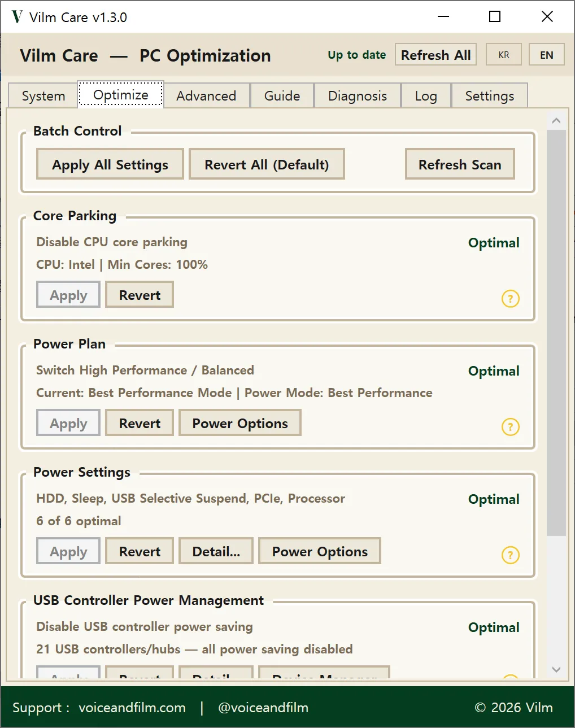Revert Power Plan setting
Image resolution: width=575 pixels, height=728 pixels.
[x=140, y=423]
